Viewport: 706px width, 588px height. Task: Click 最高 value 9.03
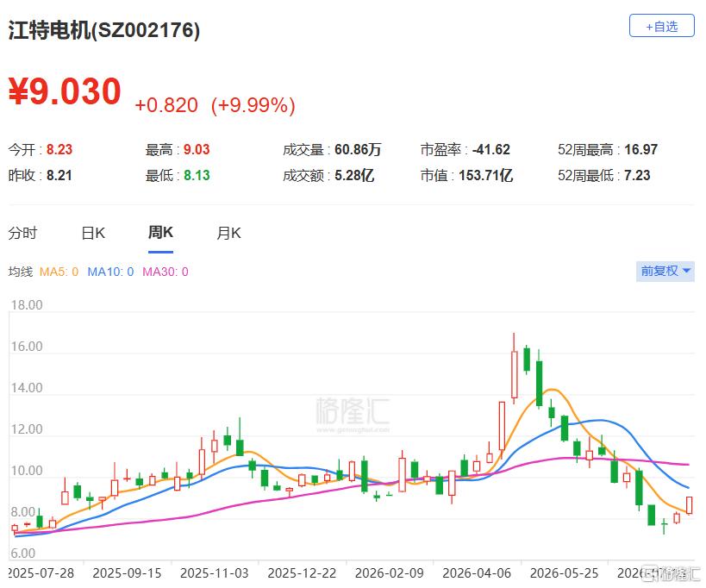[197, 149]
